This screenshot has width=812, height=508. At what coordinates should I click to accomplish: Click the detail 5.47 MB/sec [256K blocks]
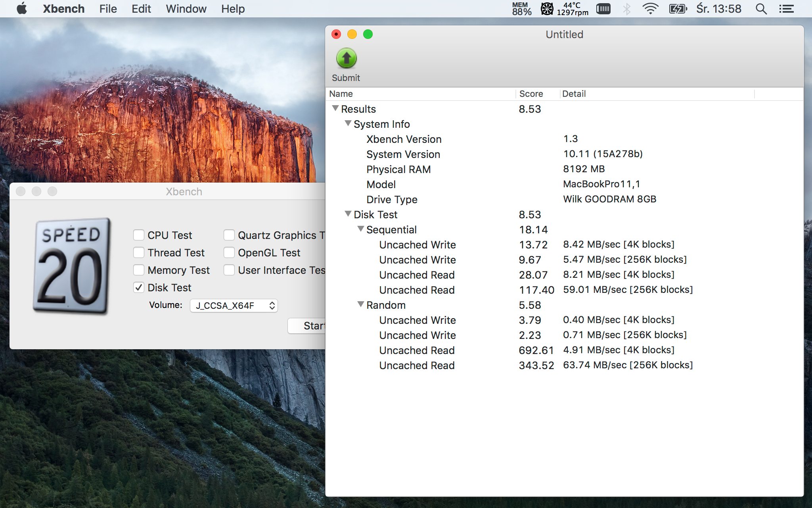click(x=625, y=260)
